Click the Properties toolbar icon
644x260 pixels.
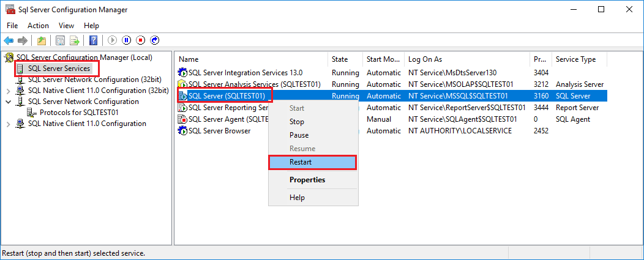click(x=60, y=40)
